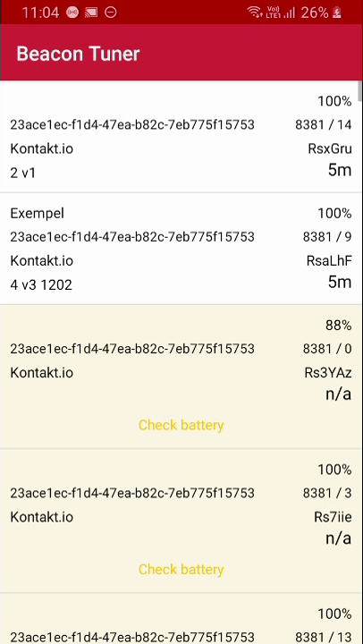363x644 pixels.
Task: Open beacon with major/minor 8381 / 13
Action: 181,619
